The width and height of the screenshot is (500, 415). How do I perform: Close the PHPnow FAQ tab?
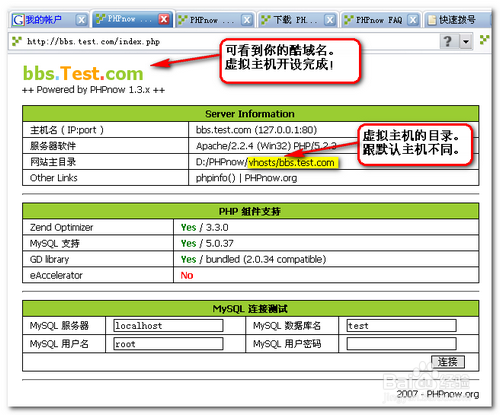(413, 20)
